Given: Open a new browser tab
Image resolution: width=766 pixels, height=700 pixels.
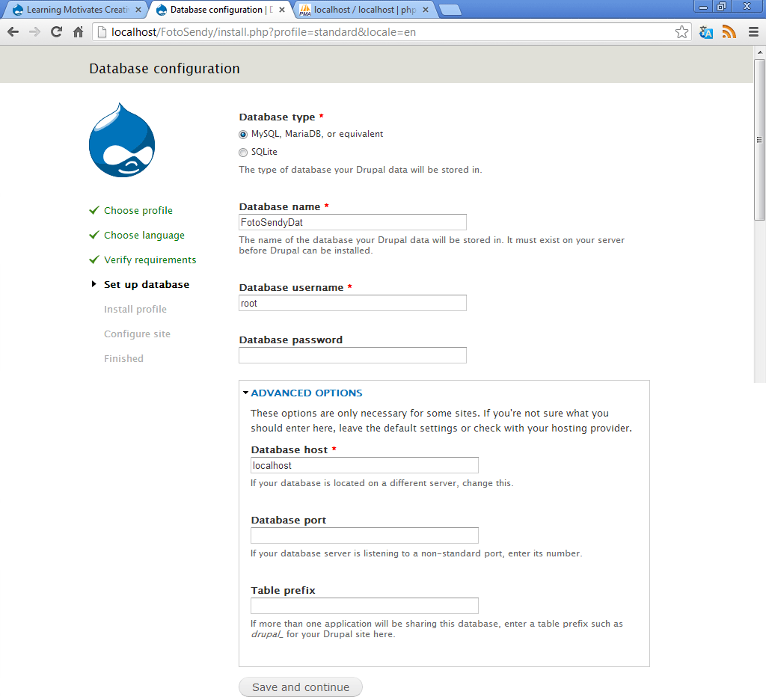Looking at the screenshot, I should 450,10.
